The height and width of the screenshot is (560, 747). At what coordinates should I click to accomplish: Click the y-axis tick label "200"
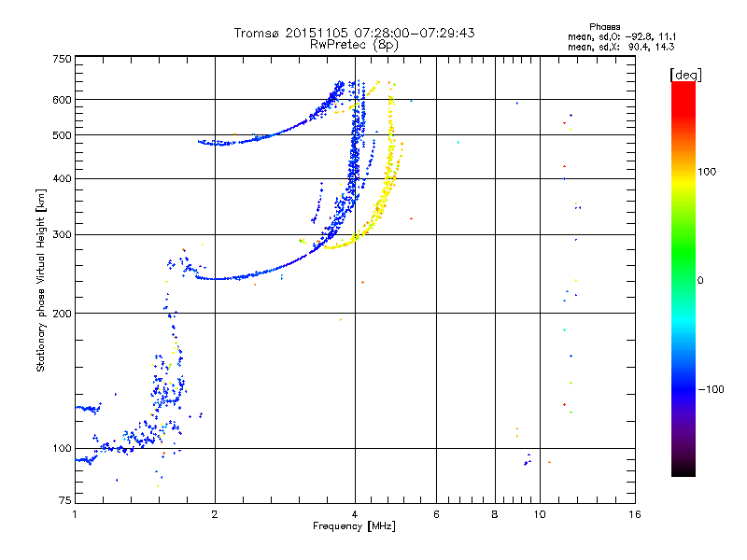pos(63,314)
